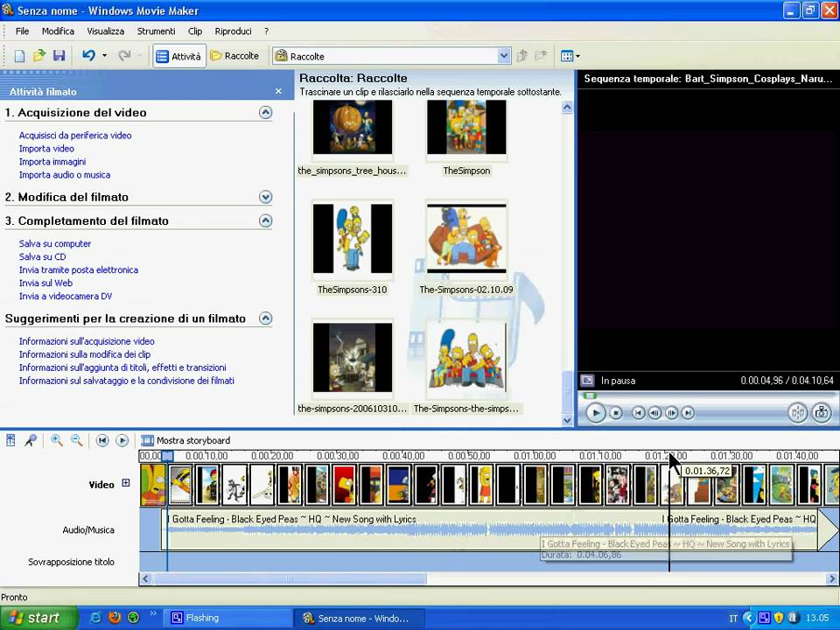840x630 pixels.
Task: Select the The-Simpsons-02.10.09 clip thumbnail
Action: click(x=466, y=239)
